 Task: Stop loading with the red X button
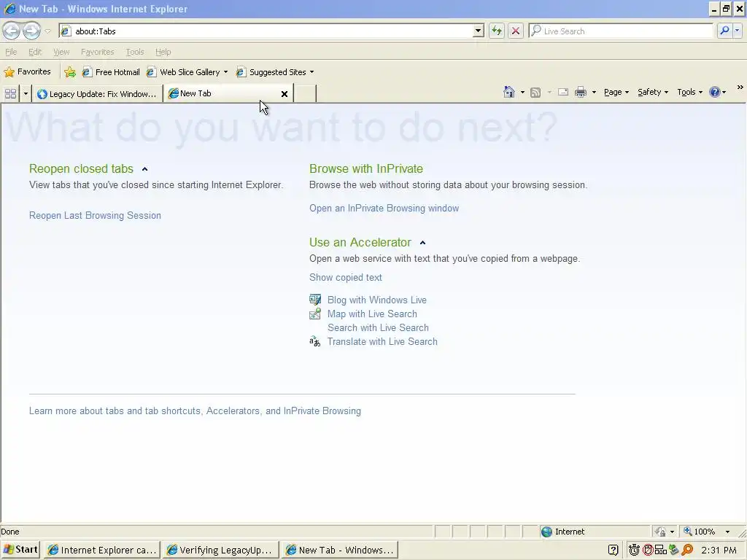click(516, 31)
